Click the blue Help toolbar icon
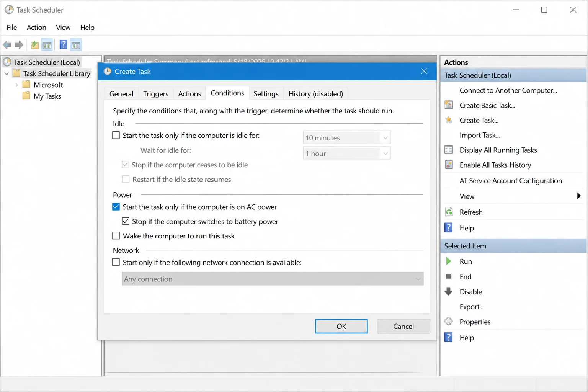The height and width of the screenshot is (392, 588). click(x=64, y=45)
